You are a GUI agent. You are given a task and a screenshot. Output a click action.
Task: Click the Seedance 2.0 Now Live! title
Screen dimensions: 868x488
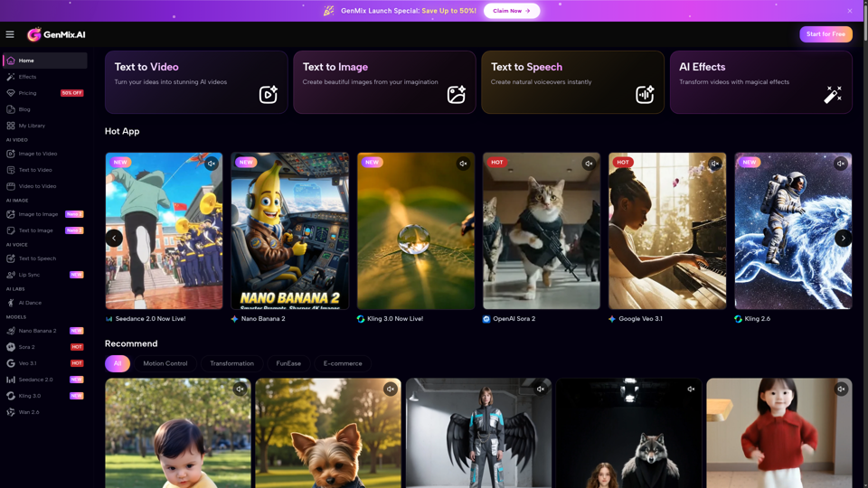click(x=151, y=319)
